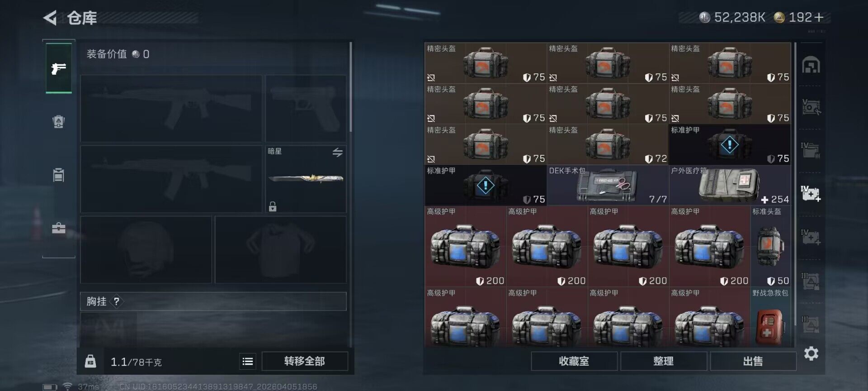Open the 收藏室 collection room
Image resolution: width=868 pixels, height=391 pixels.
(574, 361)
